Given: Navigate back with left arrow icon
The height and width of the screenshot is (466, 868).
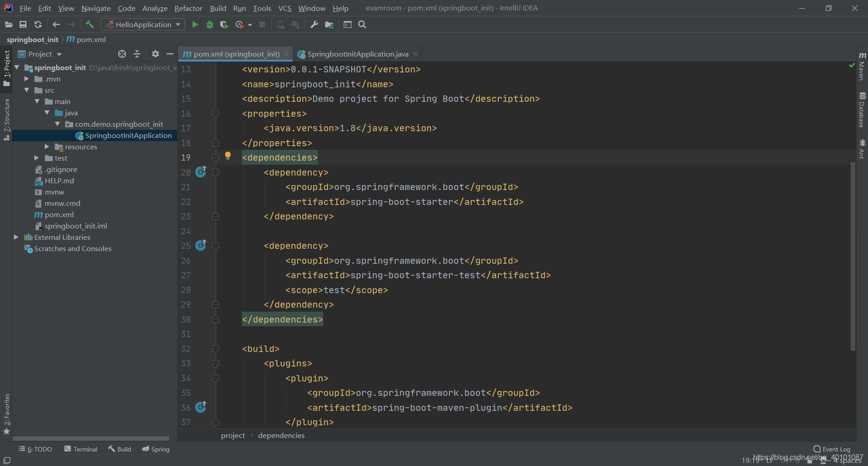Looking at the screenshot, I should [56, 24].
